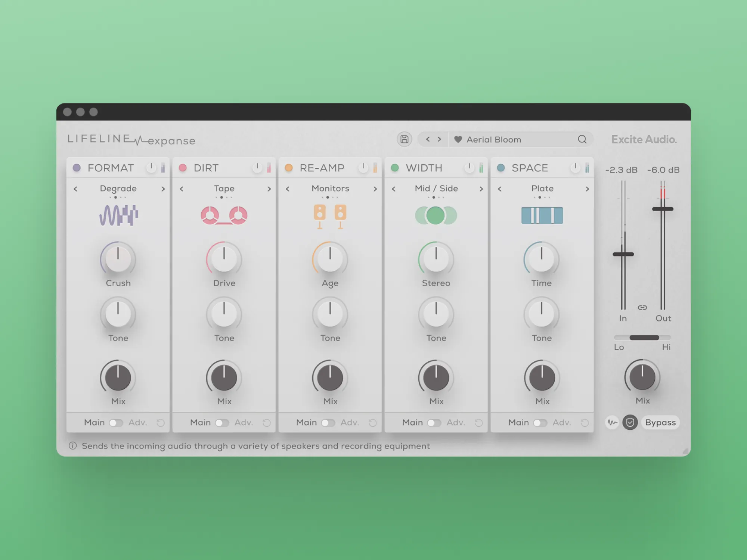Switch FORMAT Main/Adv. toggle

(x=116, y=423)
